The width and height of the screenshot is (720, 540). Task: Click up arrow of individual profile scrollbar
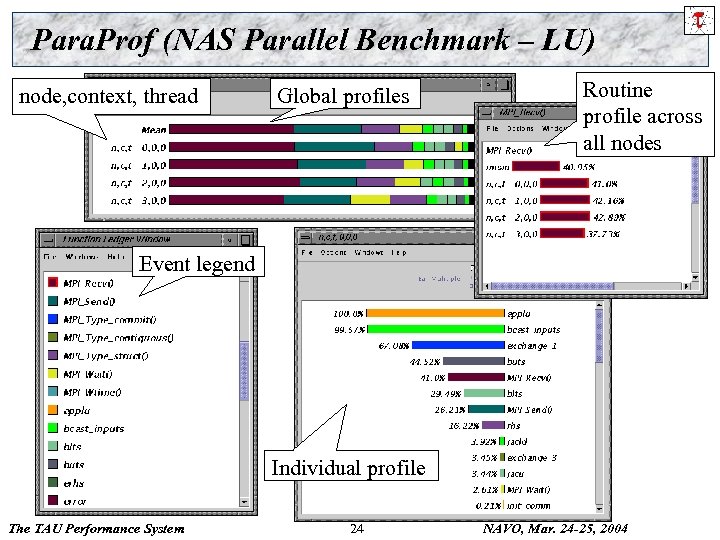[599, 305]
